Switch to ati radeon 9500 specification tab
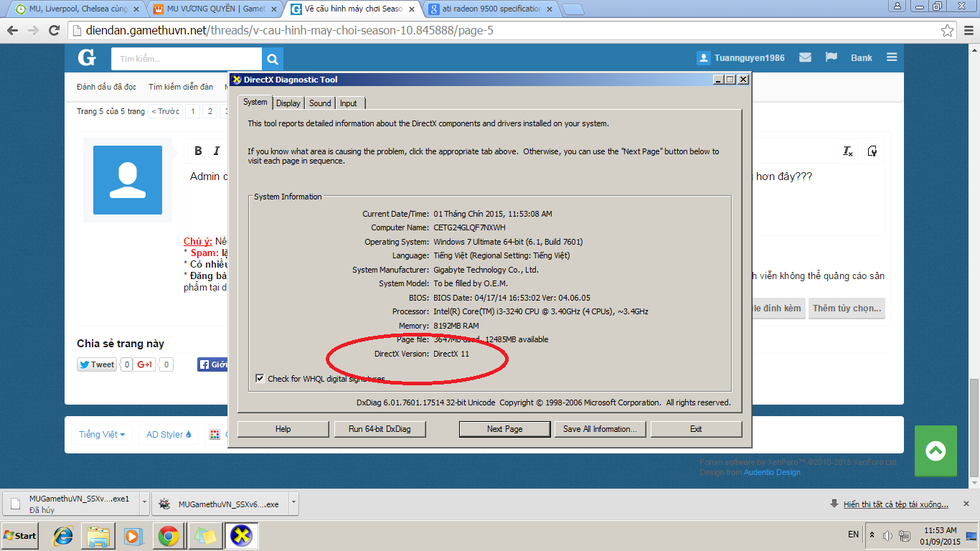980x551 pixels. (x=491, y=9)
